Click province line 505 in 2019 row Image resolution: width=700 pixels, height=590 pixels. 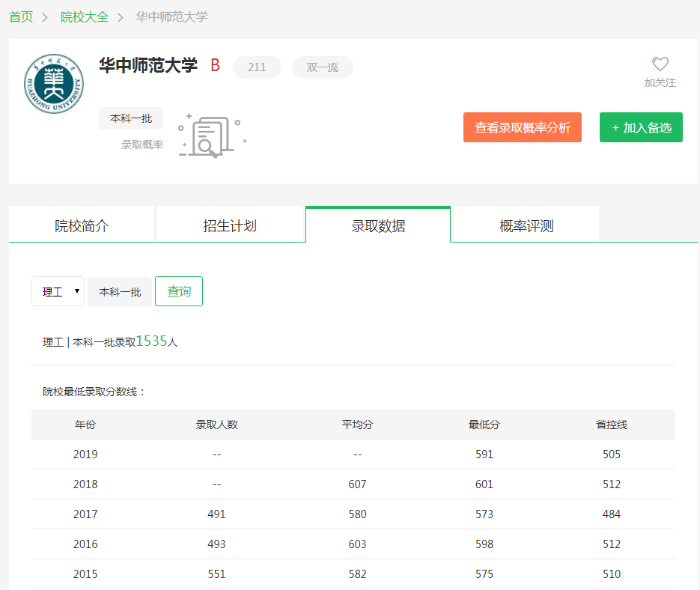click(x=612, y=454)
